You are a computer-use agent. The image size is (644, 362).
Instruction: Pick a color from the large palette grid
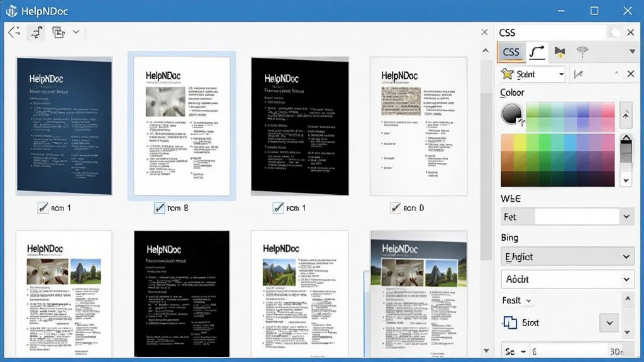tap(557, 160)
